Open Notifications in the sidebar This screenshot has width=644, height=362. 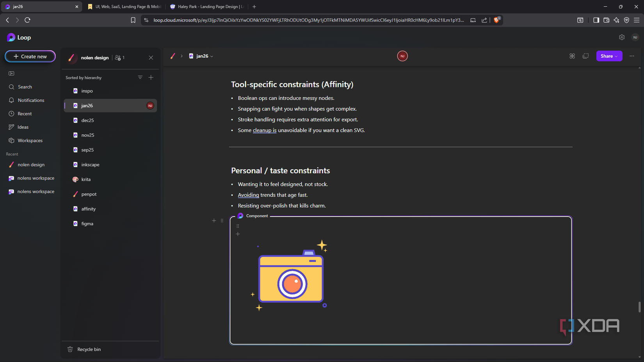30,100
